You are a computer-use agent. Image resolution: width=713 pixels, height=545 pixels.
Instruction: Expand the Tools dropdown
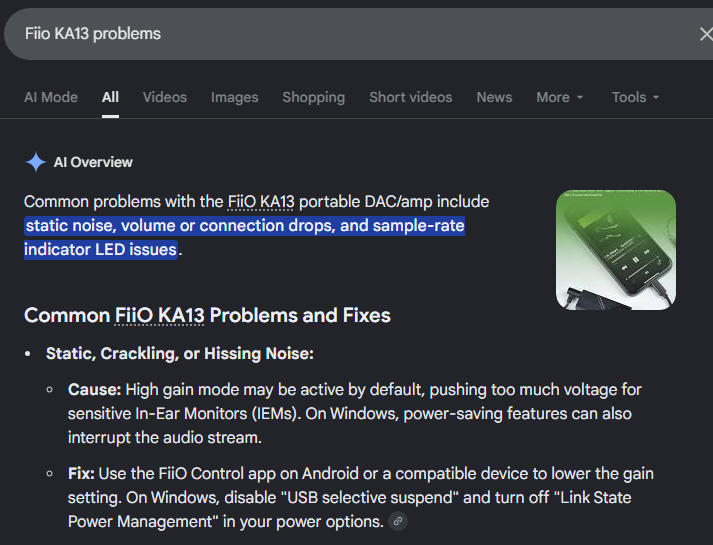pyautogui.click(x=635, y=97)
